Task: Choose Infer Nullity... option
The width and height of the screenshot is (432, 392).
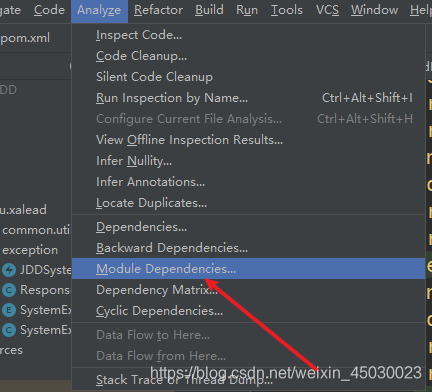Action: click(x=248, y=161)
